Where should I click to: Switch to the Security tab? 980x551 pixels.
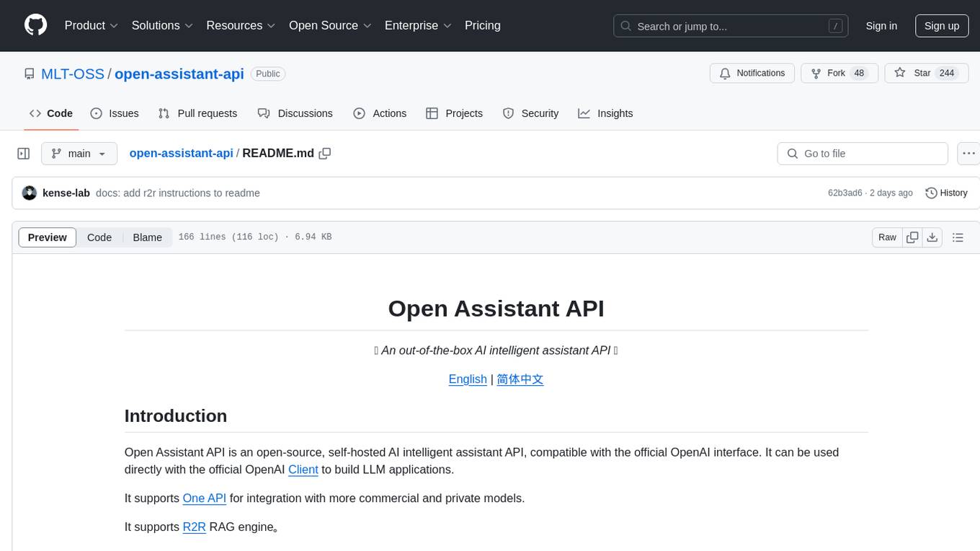click(531, 113)
